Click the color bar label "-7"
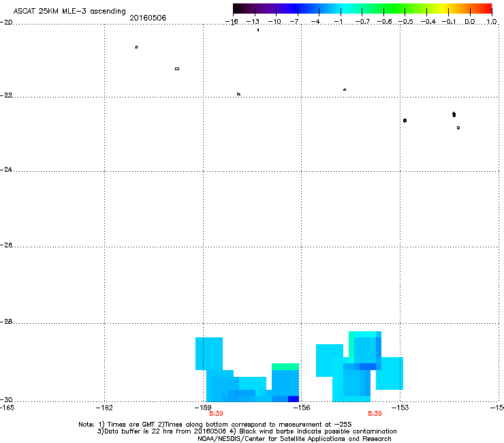This screenshot has height=443, width=504. coord(294,22)
